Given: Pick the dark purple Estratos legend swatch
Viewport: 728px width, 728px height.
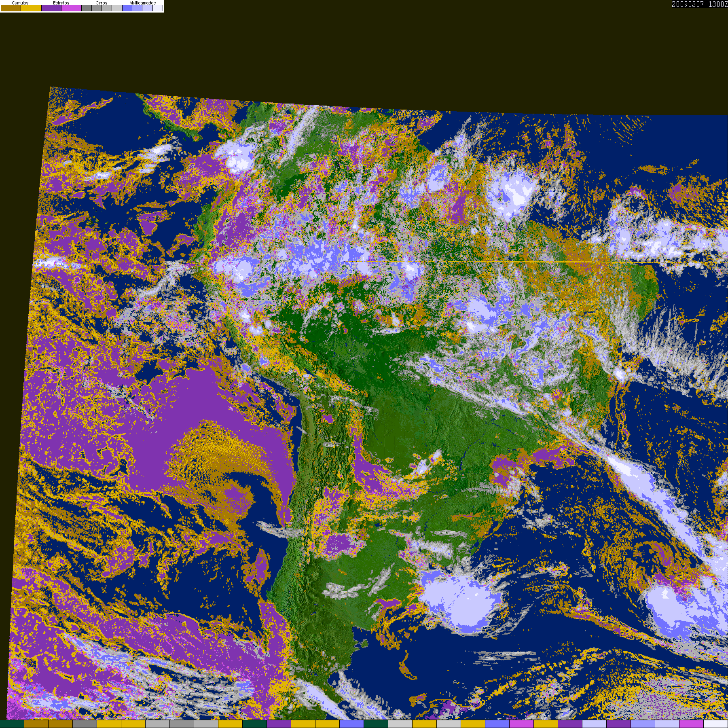Looking at the screenshot, I should pyautogui.click(x=51, y=8).
